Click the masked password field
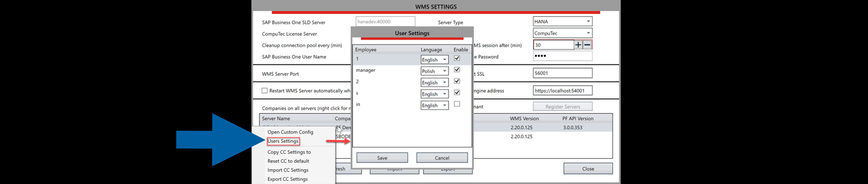Screen dimensions: 868x184 (x=563, y=56)
